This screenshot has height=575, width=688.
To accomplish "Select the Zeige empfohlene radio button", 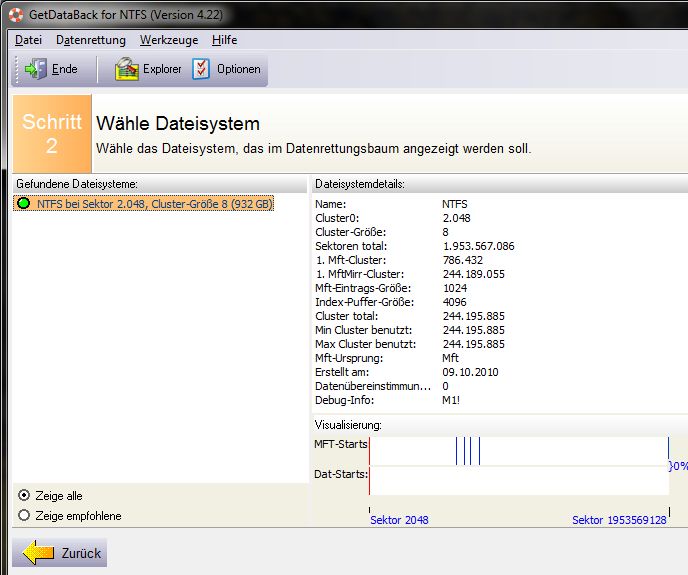I will point(24,515).
